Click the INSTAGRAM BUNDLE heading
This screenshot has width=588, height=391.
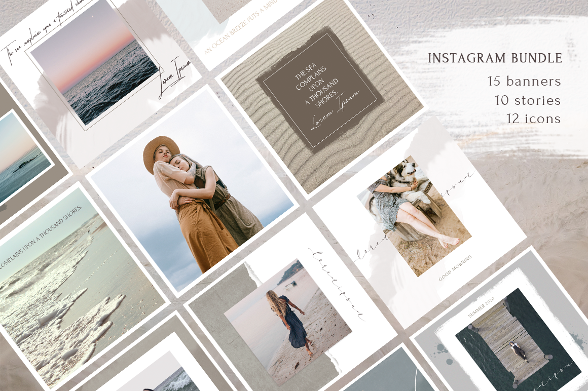(495, 58)
